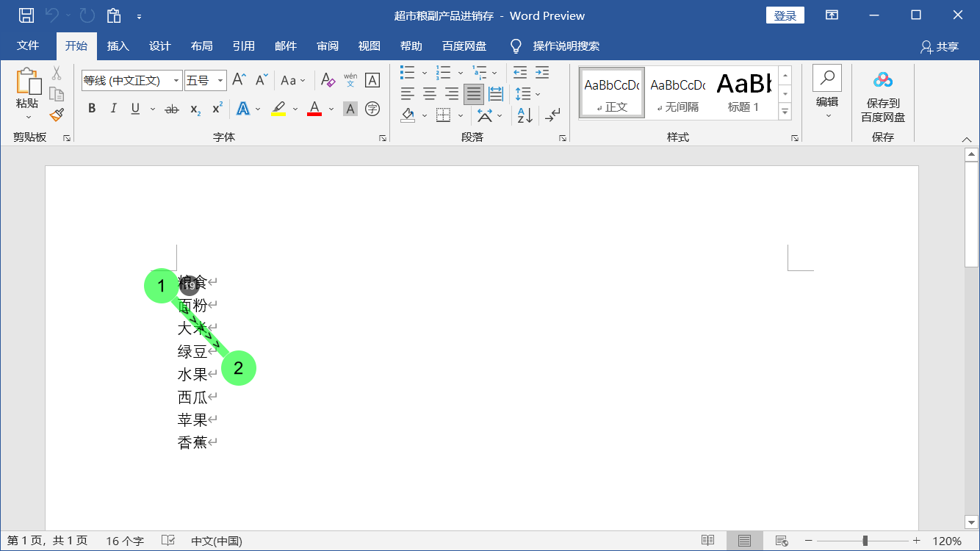980x551 pixels.
Task: Click the zoom slider handle
Action: 865,541
